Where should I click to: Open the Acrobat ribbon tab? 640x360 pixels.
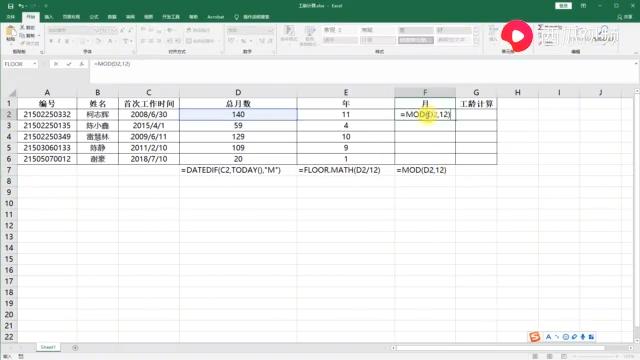[x=216, y=17]
